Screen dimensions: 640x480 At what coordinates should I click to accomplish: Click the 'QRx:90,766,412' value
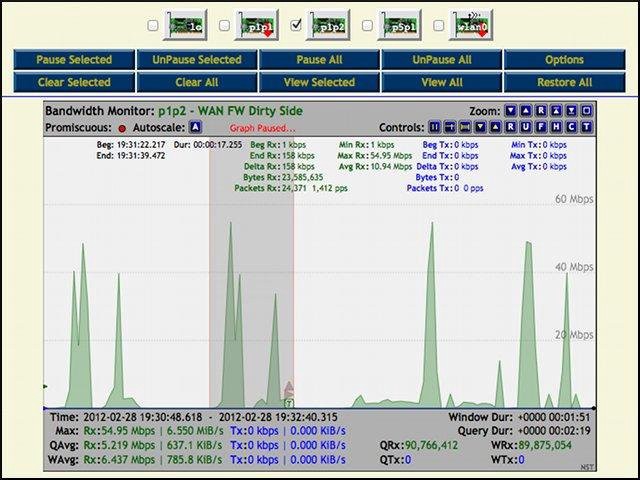[x=419, y=445]
